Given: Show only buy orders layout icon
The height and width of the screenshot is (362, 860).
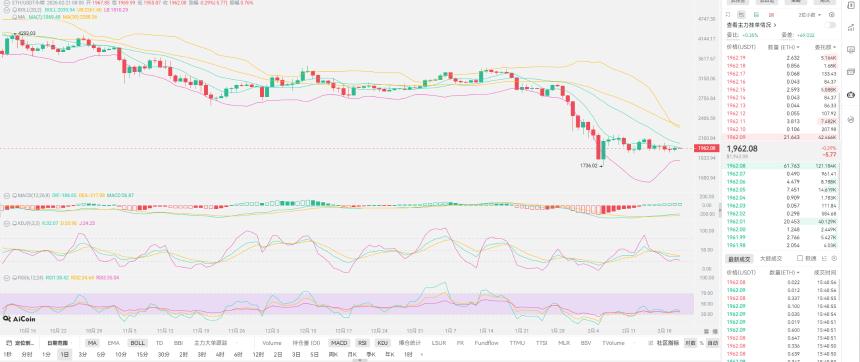Looking at the screenshot, I should point(756,14).
